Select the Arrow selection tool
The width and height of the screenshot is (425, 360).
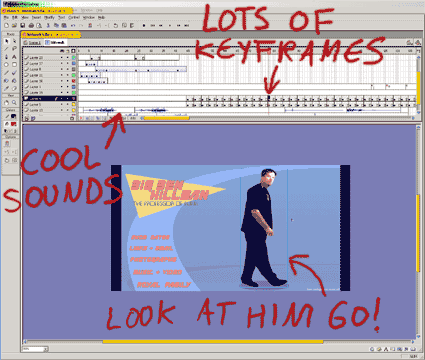tap(7, 41)
